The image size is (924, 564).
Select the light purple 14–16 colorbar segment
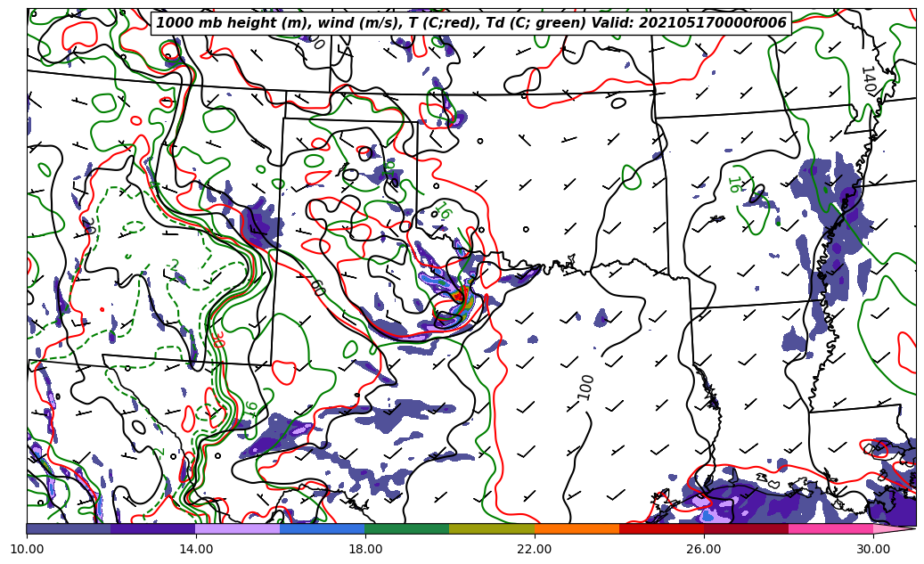pos(238,528)
